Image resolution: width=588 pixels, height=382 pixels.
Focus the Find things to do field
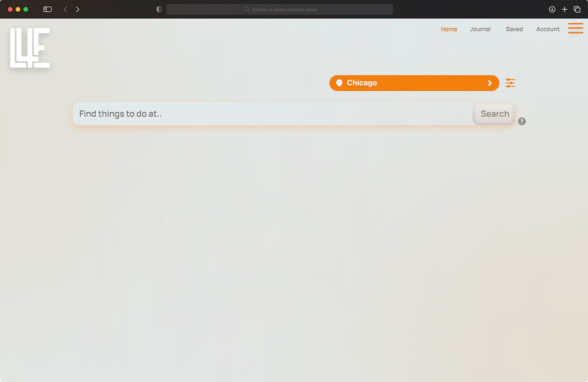point(273,114)
